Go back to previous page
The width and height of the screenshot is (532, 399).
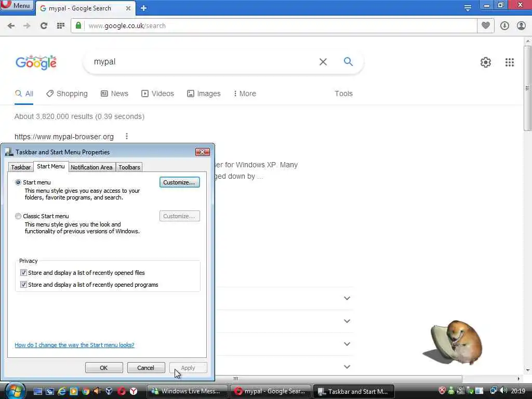(x=11, y=26)
